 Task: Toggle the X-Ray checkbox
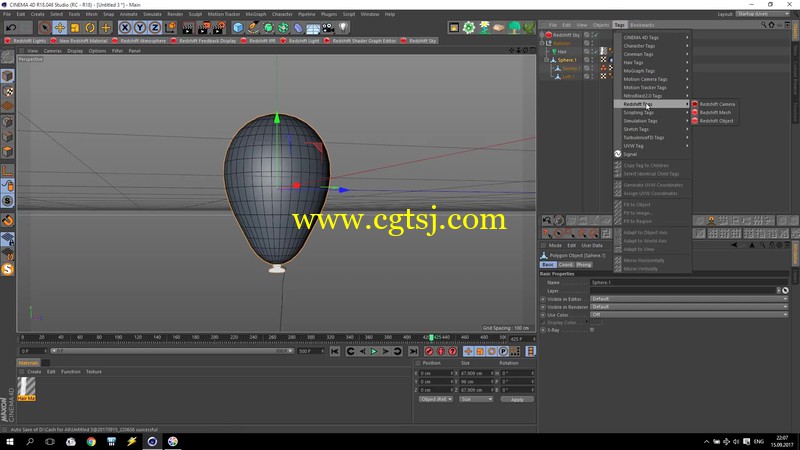click(592, 330)
